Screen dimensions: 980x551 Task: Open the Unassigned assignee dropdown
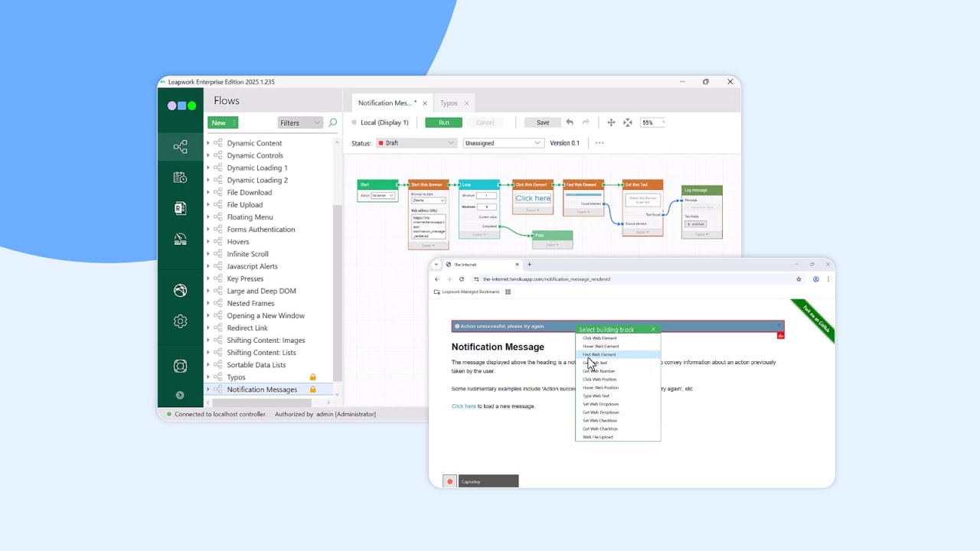(503, 143)
